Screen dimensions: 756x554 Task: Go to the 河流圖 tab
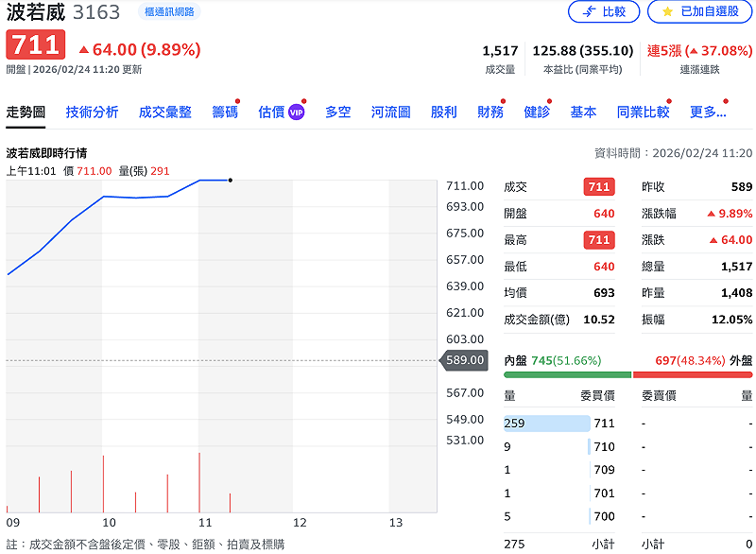pos(390,112)
